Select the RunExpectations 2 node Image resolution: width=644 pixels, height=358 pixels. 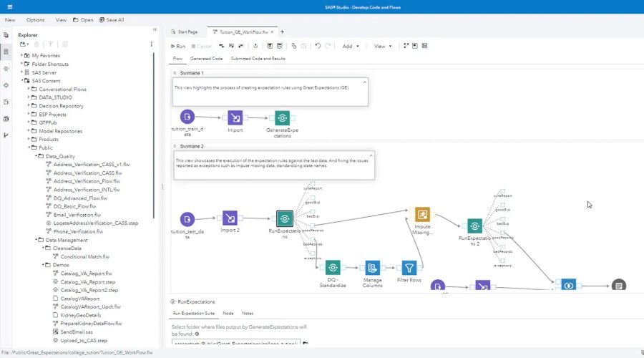pos(475,226)
